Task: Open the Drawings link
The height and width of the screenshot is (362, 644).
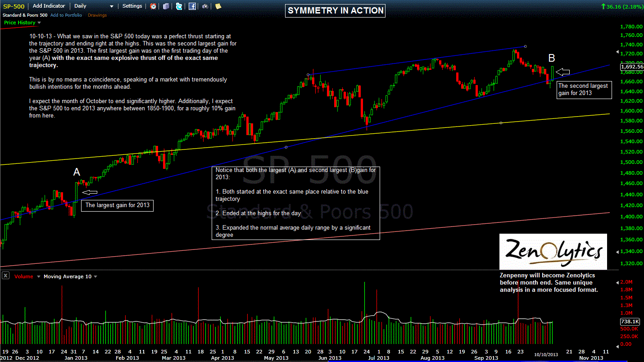Action: 97,15
